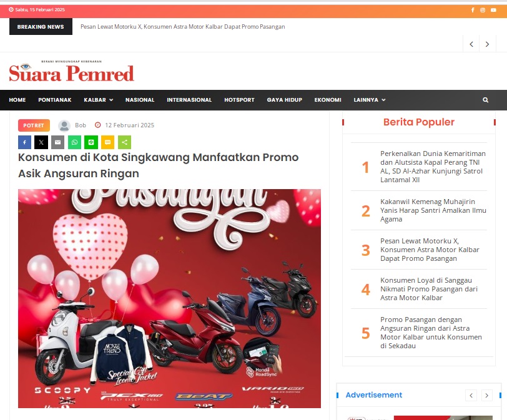The image size is (507, 420).
Task: Share article on X (Twitter)
Action: tap(41, 142)
